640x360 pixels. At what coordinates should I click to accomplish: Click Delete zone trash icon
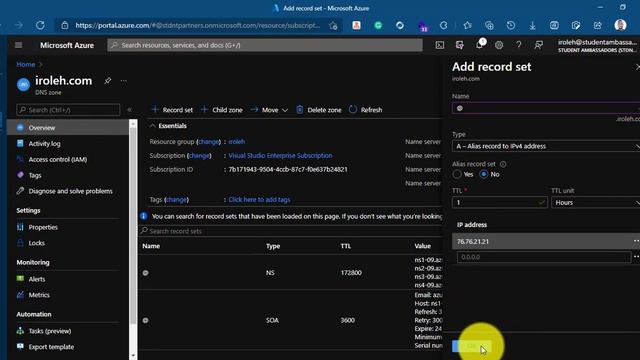point(300,110)
